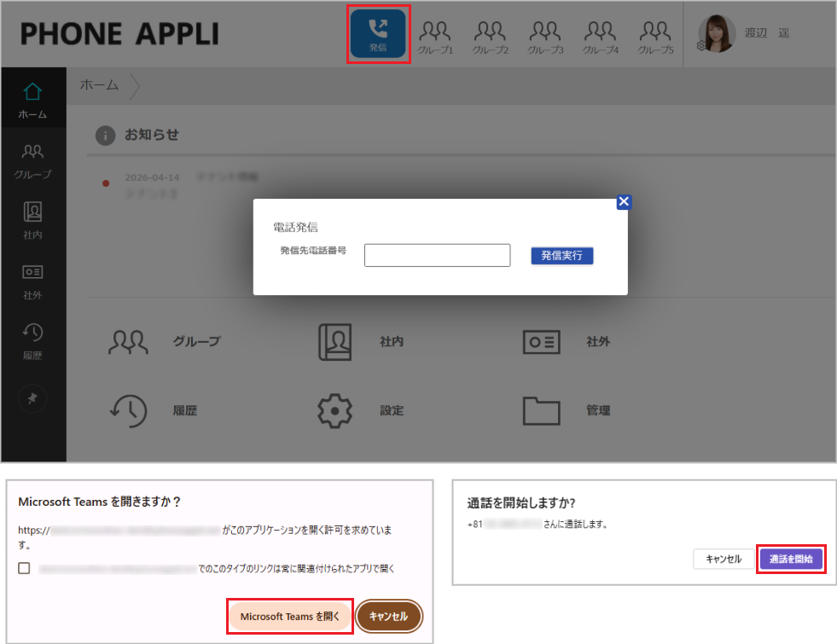The image size is (837, 644).
Task: Open user settings gear beside profile photo
Action: (x=700, y=46)
